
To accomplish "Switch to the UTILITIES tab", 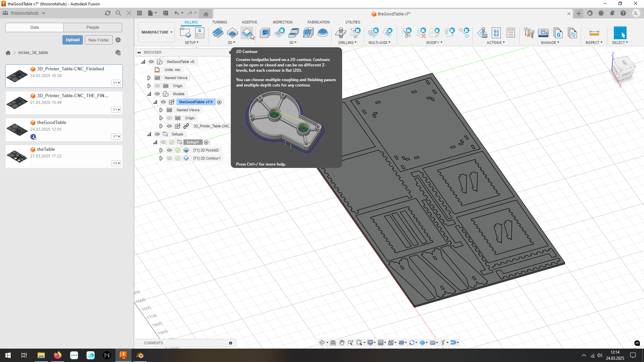I will (x=353, y=22).
